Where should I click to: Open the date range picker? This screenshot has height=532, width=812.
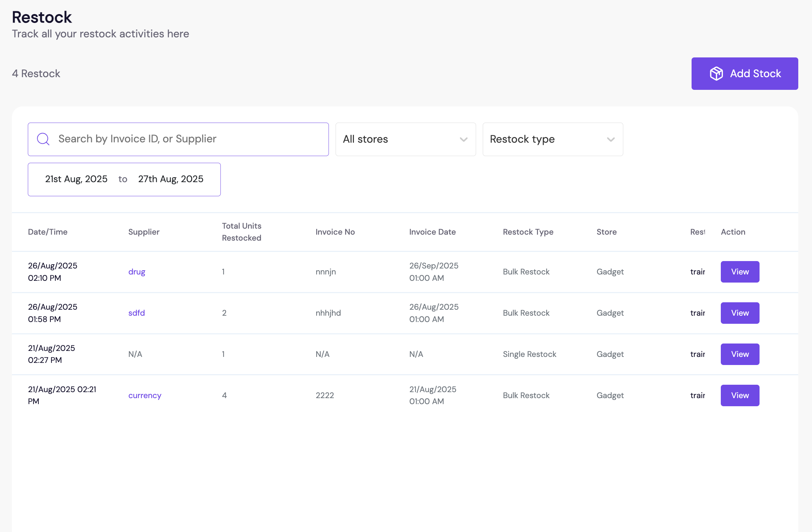(124, 179)
